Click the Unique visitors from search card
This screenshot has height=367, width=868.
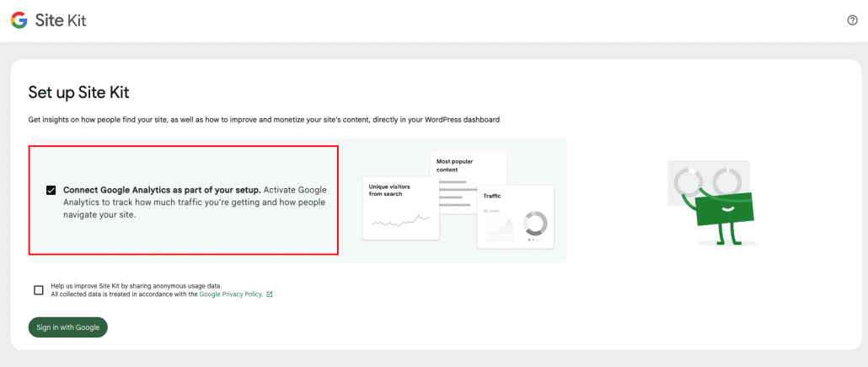[401, 208]
